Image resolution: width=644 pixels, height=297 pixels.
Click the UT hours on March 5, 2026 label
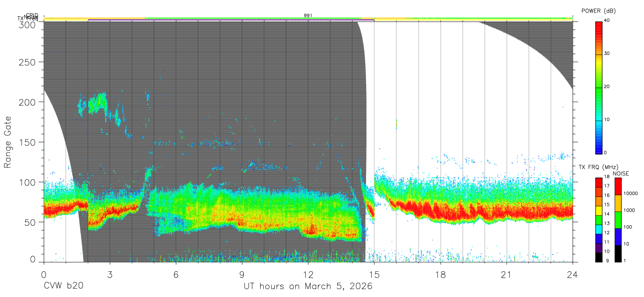[308, 286]
